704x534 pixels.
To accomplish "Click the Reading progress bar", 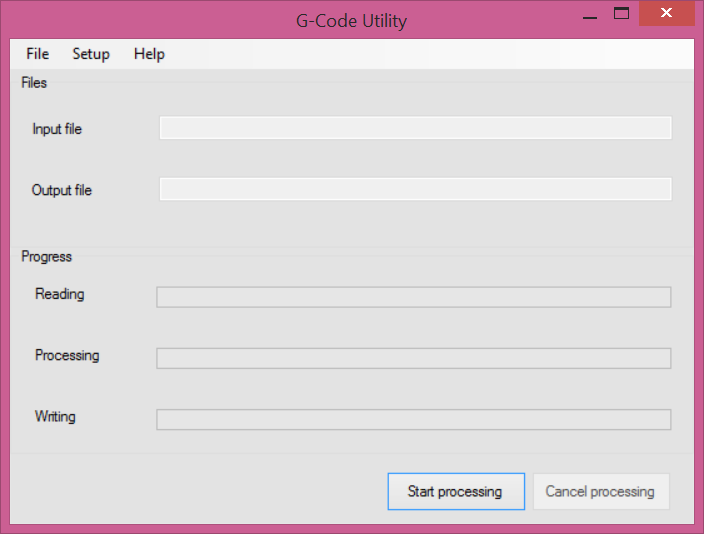I will click(x=413, y=297).
